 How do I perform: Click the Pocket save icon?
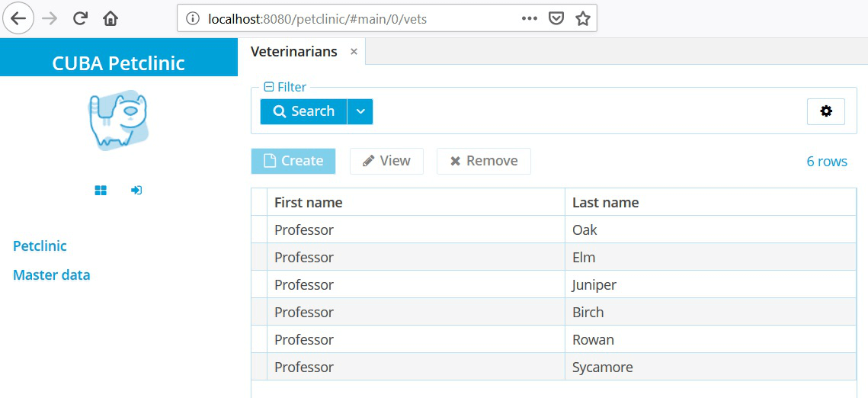click(x=557, y=18)
